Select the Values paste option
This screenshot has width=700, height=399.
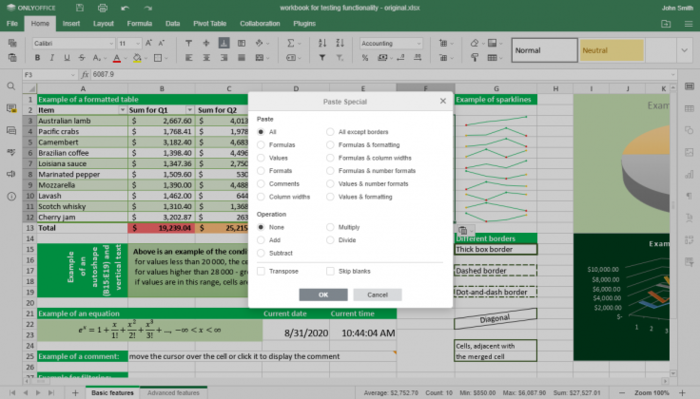click(x=261, y=158)
